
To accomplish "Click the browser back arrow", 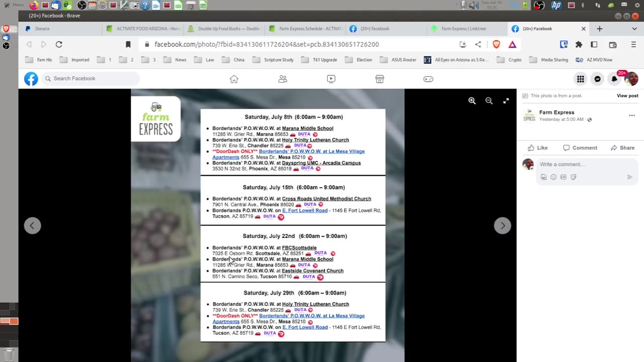I will click(29, 44).
